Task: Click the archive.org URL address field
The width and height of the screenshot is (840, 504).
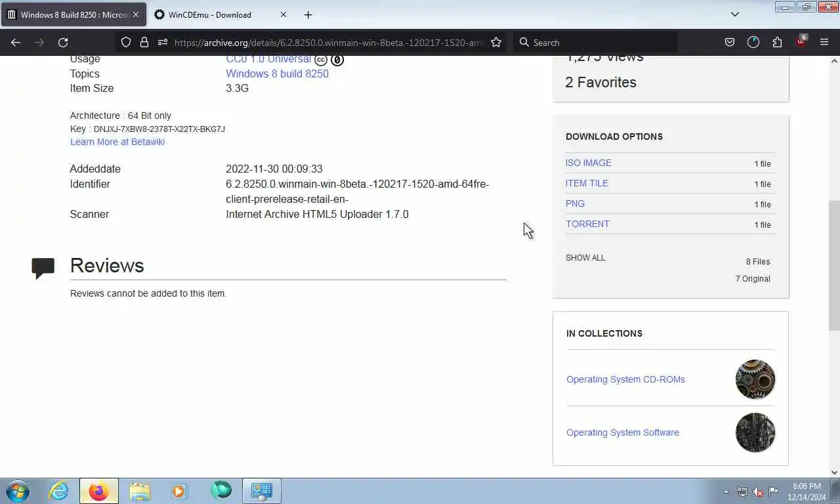Action: (329, 42)
